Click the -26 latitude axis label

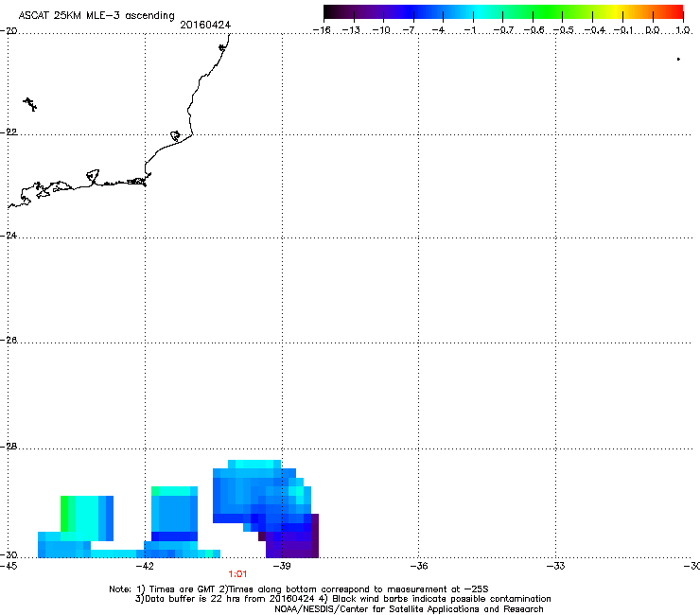coord(9,341)
